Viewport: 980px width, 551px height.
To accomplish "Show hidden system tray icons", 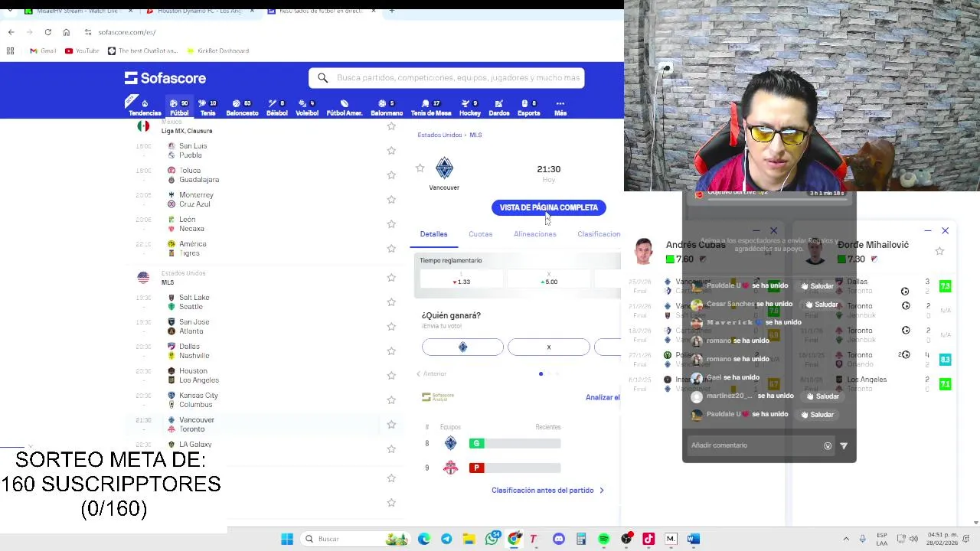I will [x=846, y=539].
